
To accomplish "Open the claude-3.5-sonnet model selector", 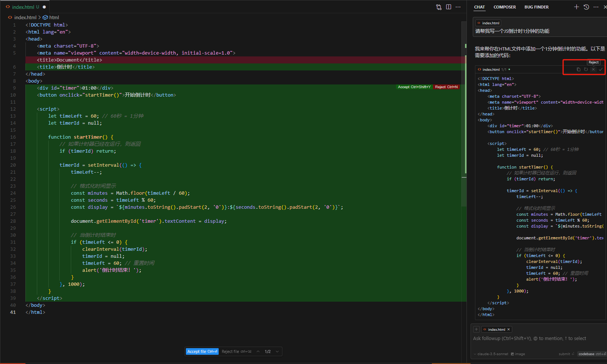I will coord(491,354).
